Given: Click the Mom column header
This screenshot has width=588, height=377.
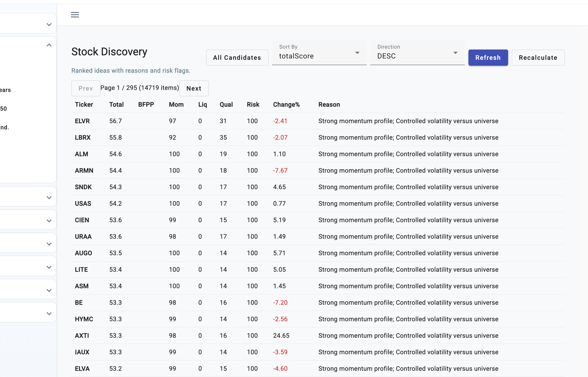Looking at the screenshot, I should click(x=176, y=105).
